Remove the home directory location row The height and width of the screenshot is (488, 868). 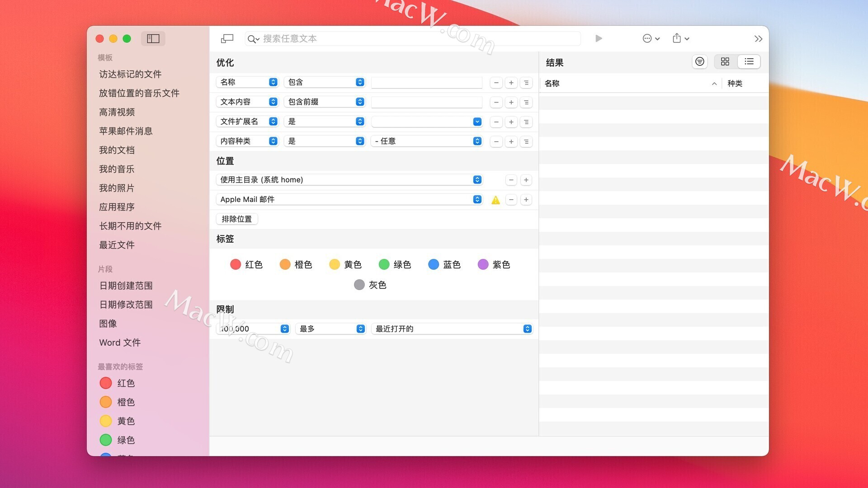coord(511,180)
